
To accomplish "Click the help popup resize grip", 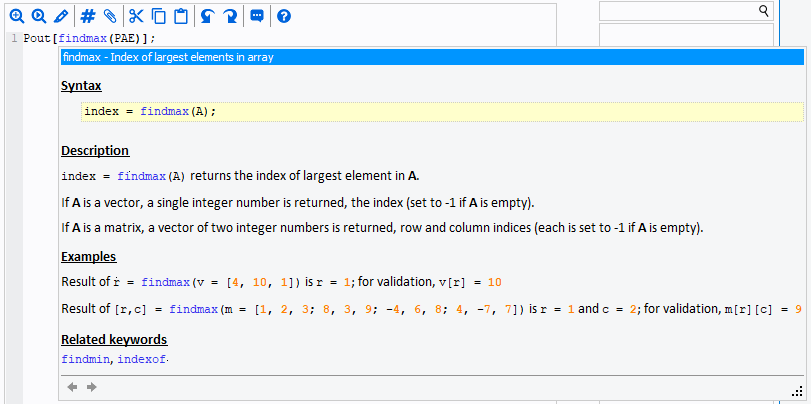I will click(x=797, y=392).
